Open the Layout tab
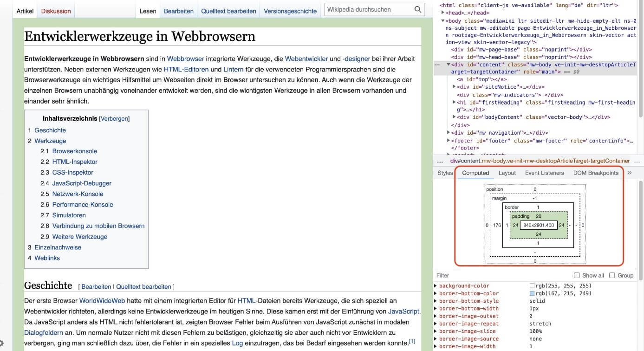 [x=507, y=173]
